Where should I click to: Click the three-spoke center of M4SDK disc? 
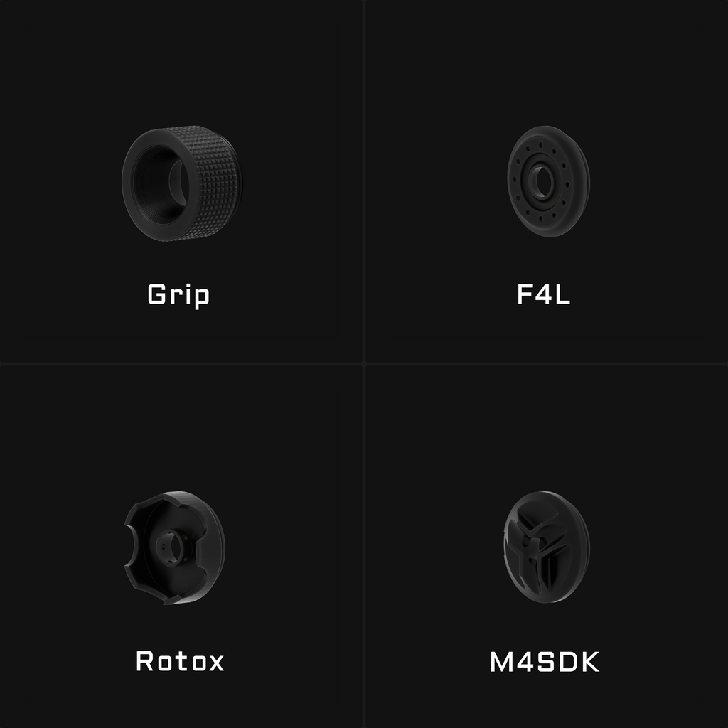[534, 543]
